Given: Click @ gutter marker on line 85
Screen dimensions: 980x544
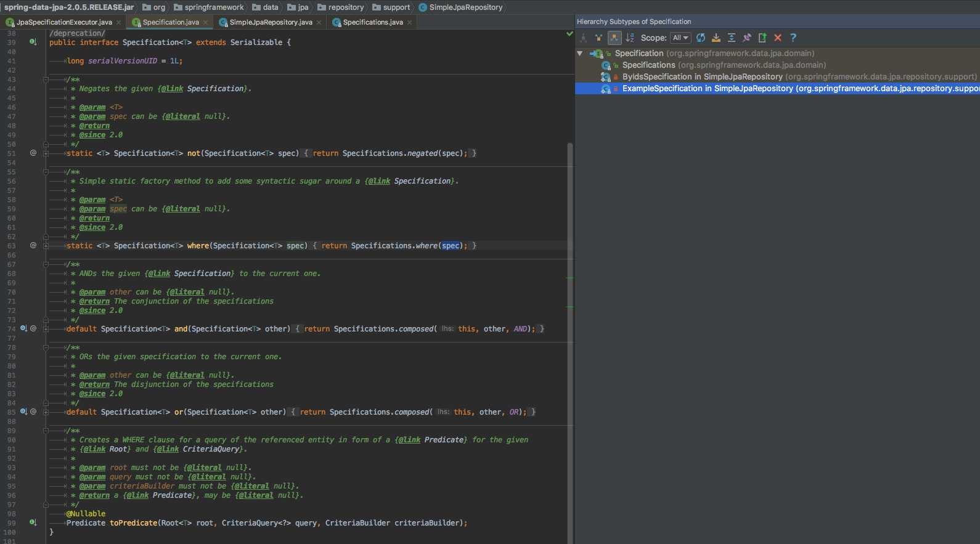Looking at the screenshot, I should pyautogui.click(x=33, y=412).
